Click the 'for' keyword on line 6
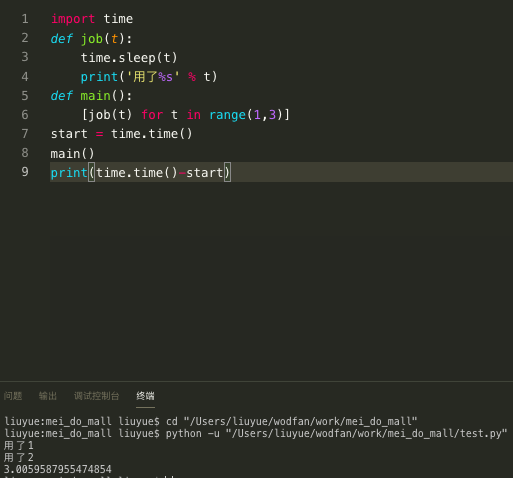 [152, 115]
